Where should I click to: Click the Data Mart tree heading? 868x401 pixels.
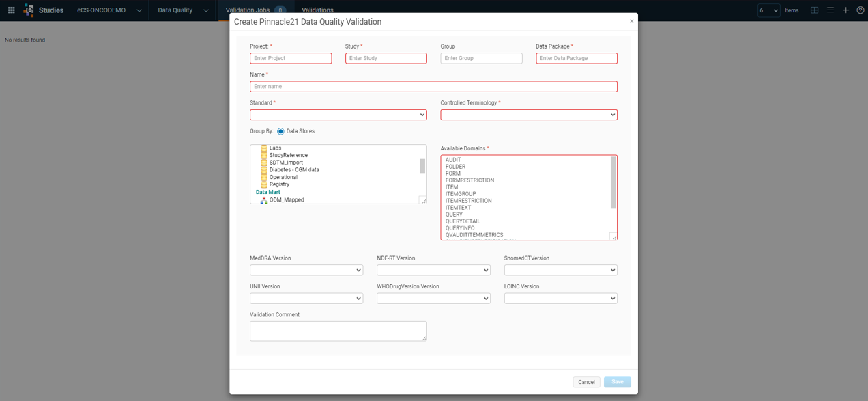coord(268,192)
